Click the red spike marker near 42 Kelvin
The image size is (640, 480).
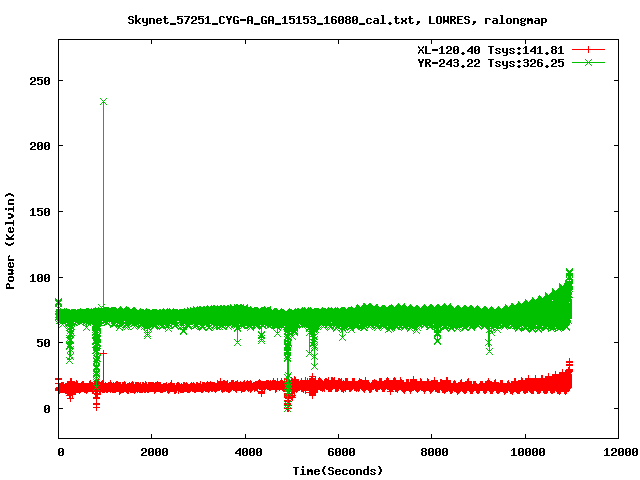[103, 353]
